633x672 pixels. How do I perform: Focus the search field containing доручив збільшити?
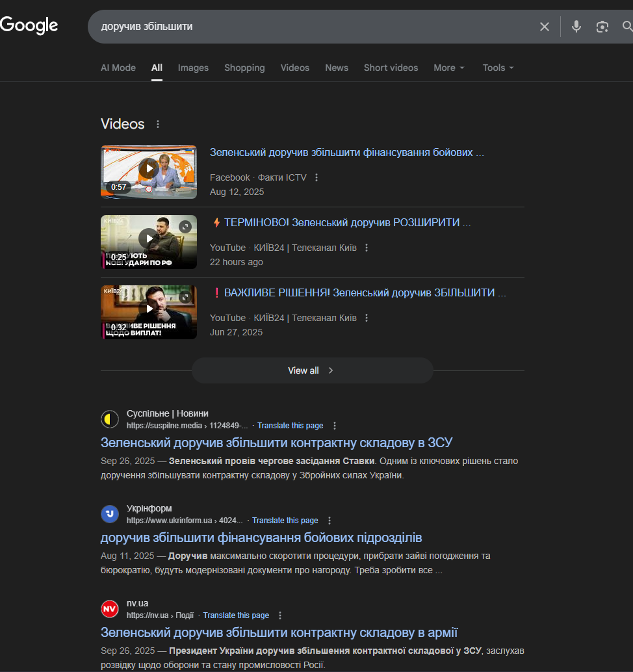[x=312, y=27]
